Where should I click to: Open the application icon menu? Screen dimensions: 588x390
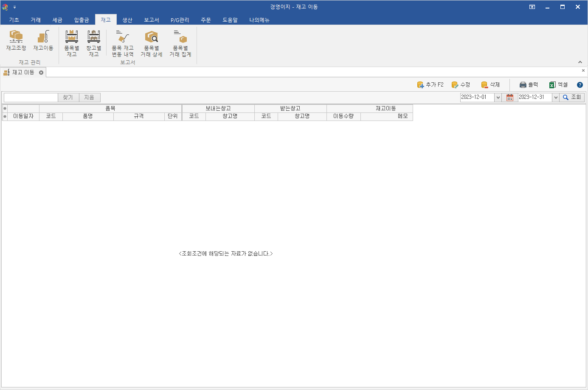pyautogui.click(x=5, y=7)
